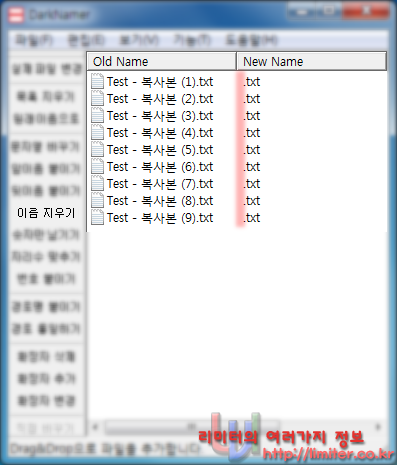The height and width of the screenshot is (465, 397).
Task: Click the new name .txt for 복사본 (3)
Action: pyautogui.click(x=252, y=116)
